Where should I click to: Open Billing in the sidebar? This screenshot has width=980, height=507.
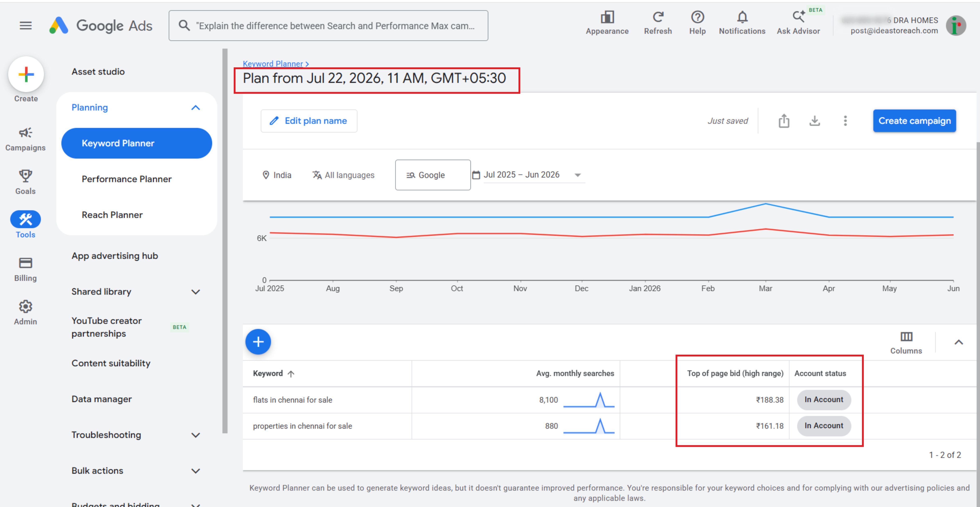[26, 269]
